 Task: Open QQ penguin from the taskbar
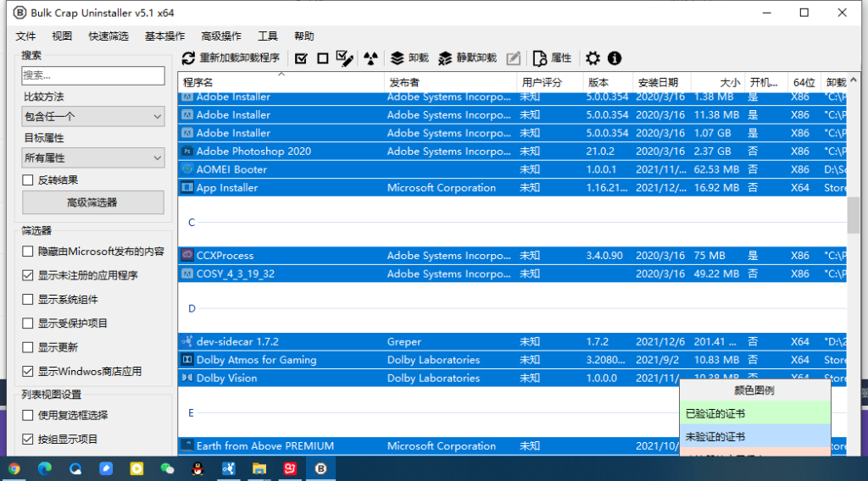(198, 469)
